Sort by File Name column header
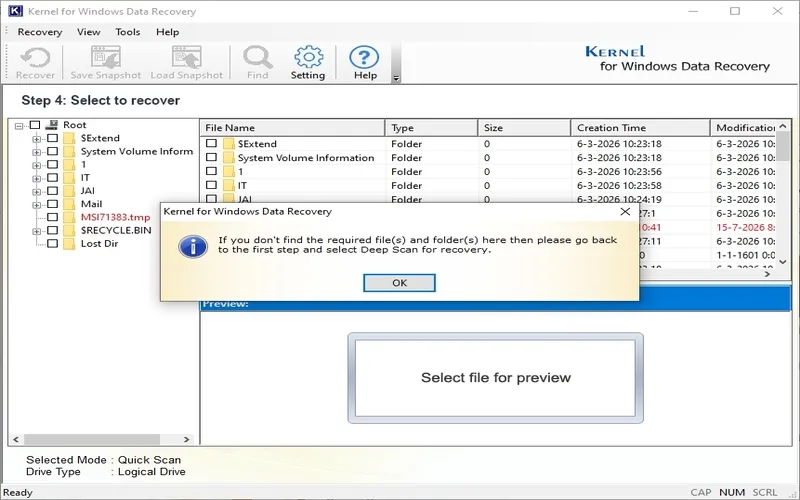Viewport: 800px width, 500px height. pos(292,128)
